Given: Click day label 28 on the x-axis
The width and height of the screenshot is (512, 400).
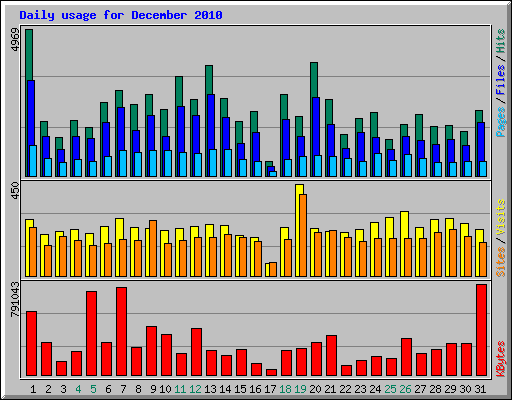Looking at the screenshot, I should click(x=435, y=389).
